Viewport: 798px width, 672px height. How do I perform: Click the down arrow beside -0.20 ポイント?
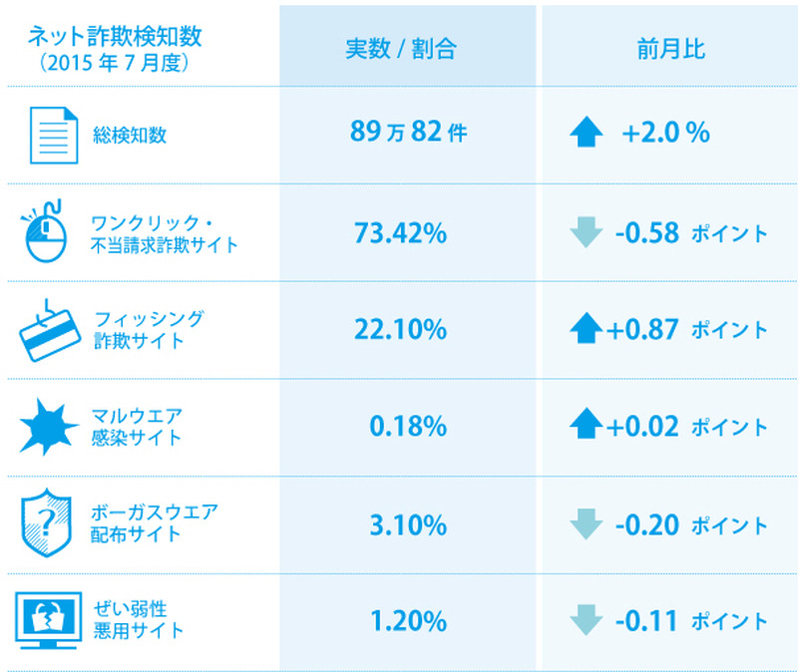pos(586,524)
